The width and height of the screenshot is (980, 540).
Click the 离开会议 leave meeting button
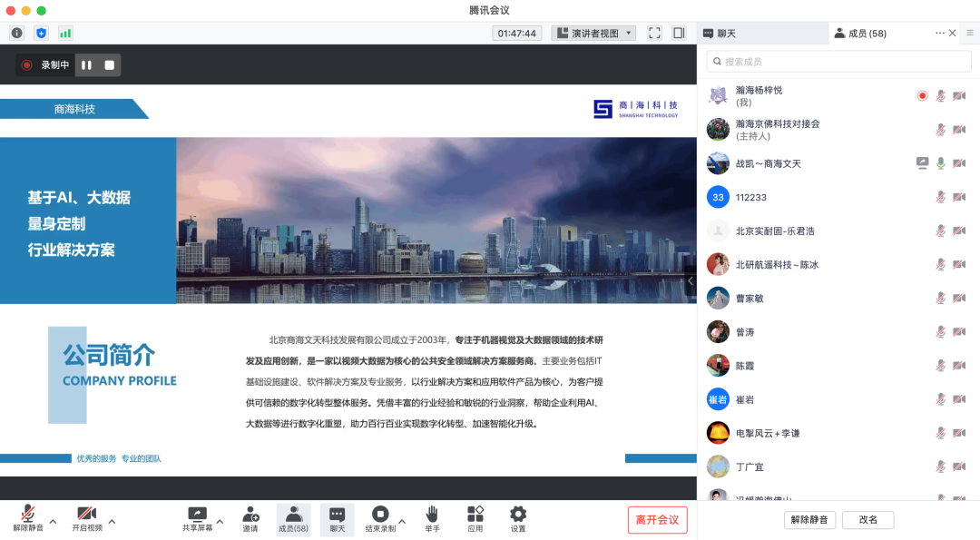pos(660,519)
